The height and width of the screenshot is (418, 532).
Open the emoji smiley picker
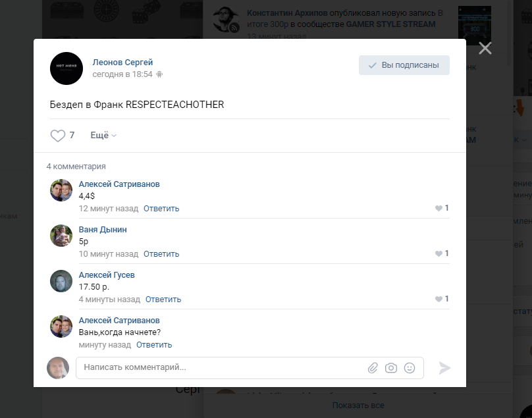(410, 368)
